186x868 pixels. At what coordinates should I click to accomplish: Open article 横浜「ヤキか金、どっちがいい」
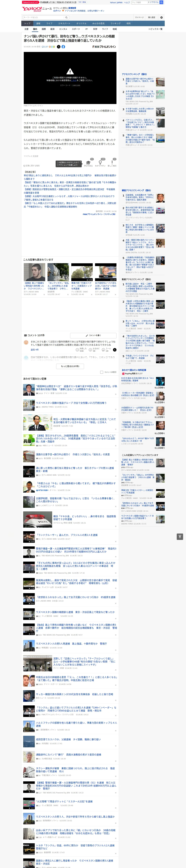click(x=84, y=518)
